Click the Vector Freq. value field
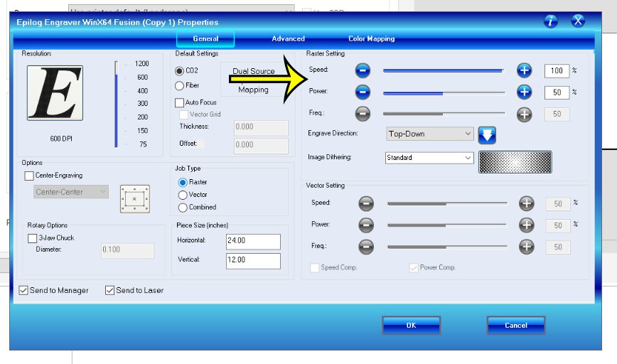This screenshot has width=617, height=364. click(x=558, y=247)
